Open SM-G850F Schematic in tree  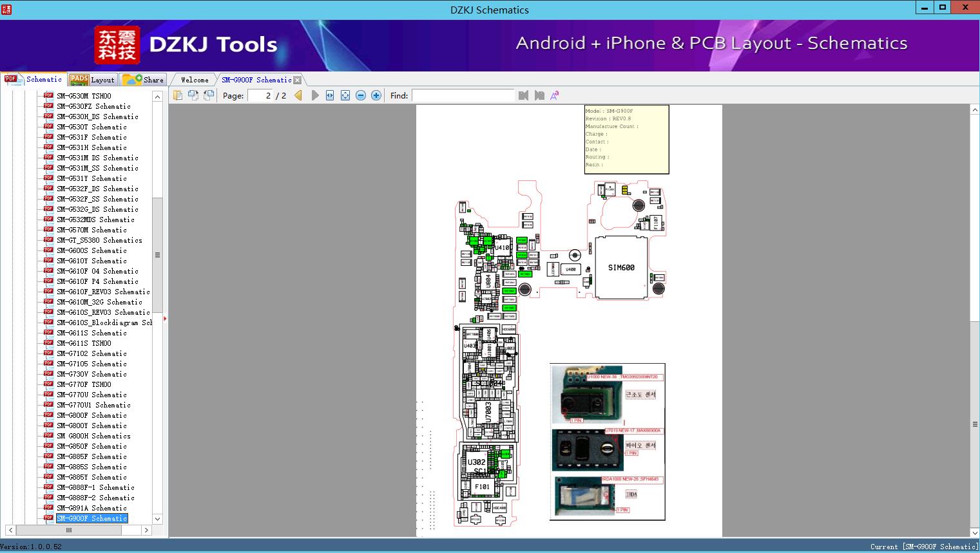coord(91,446)
